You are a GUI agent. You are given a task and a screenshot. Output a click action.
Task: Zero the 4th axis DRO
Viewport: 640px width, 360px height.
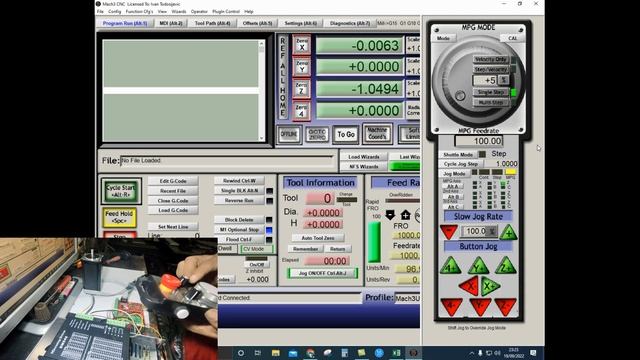click(302, 111)
